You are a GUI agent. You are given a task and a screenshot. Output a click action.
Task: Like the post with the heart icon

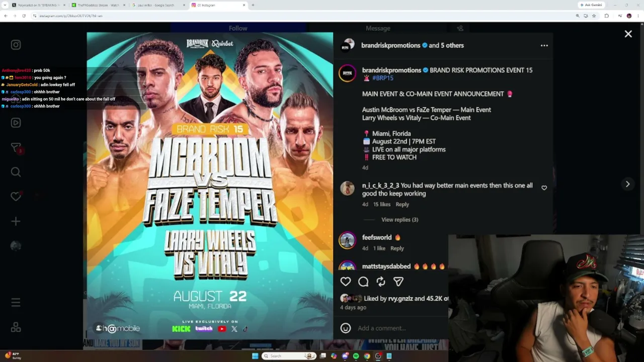346,282
